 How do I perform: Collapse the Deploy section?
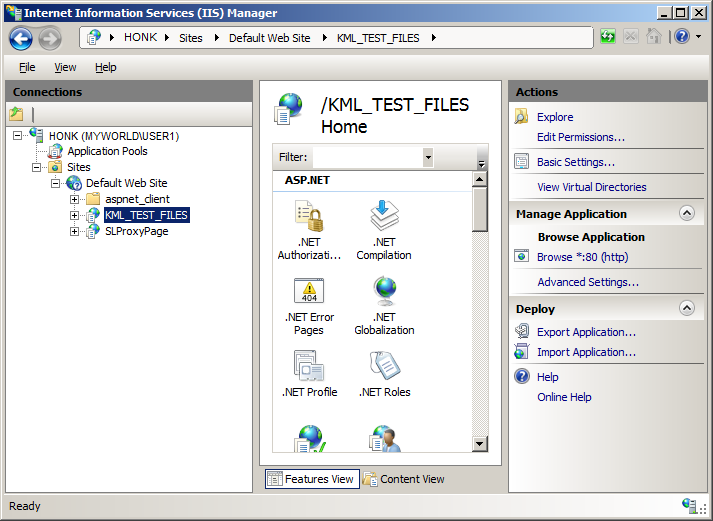[x=687, y=308]
